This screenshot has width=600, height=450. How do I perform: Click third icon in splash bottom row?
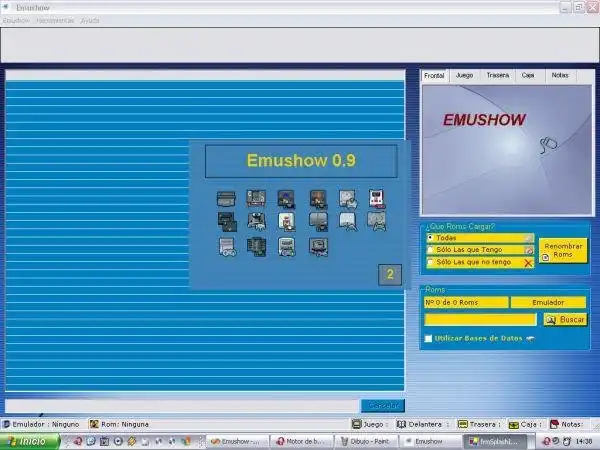coord(287,247)
